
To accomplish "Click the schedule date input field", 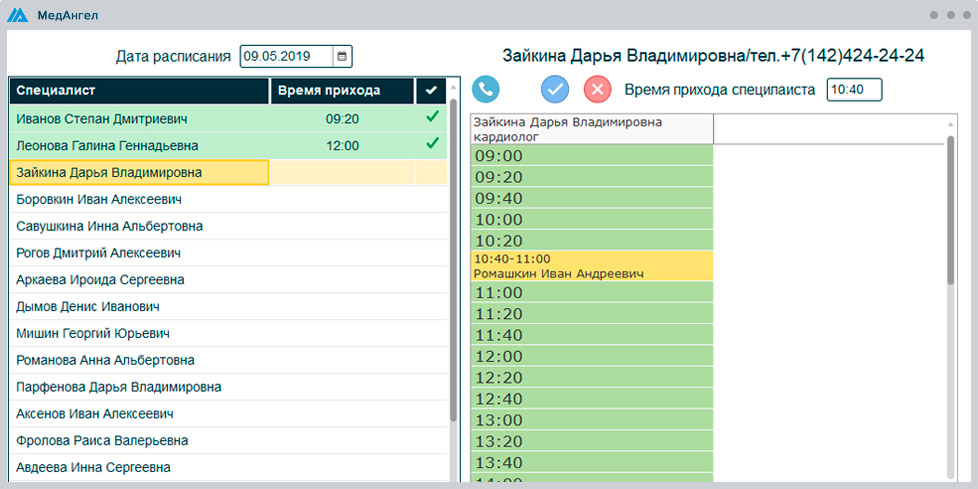I will pos(287,57).
